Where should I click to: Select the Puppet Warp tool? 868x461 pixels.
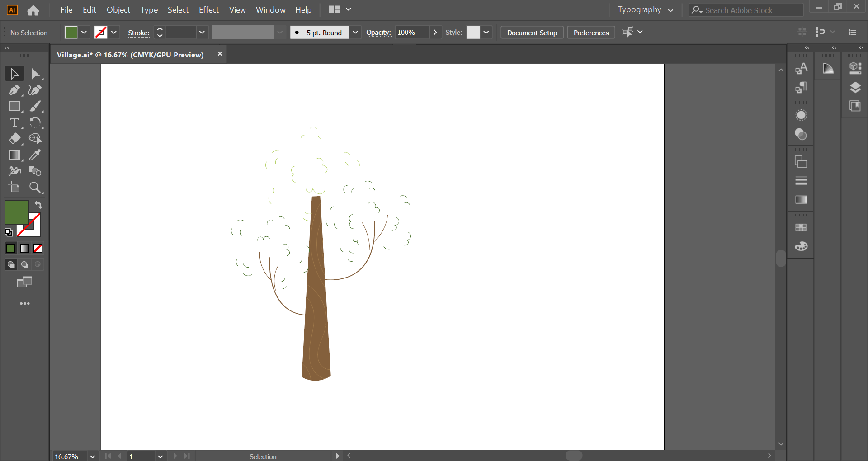(14, 171)
